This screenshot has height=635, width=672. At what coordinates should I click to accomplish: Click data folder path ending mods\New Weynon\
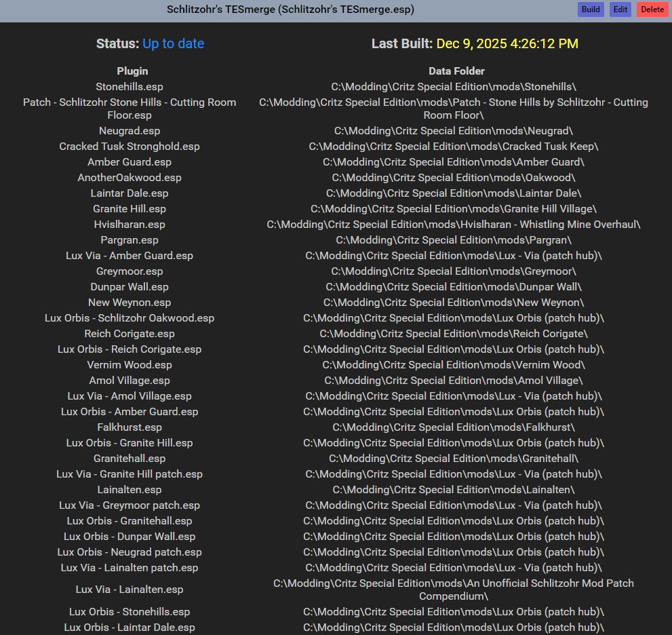(x=454, y=303)
